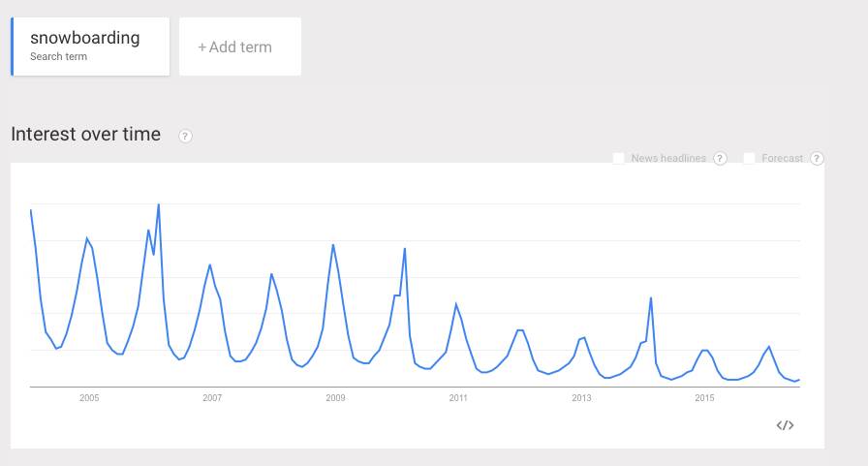Open the embed code icon

[x=786, y=425]
